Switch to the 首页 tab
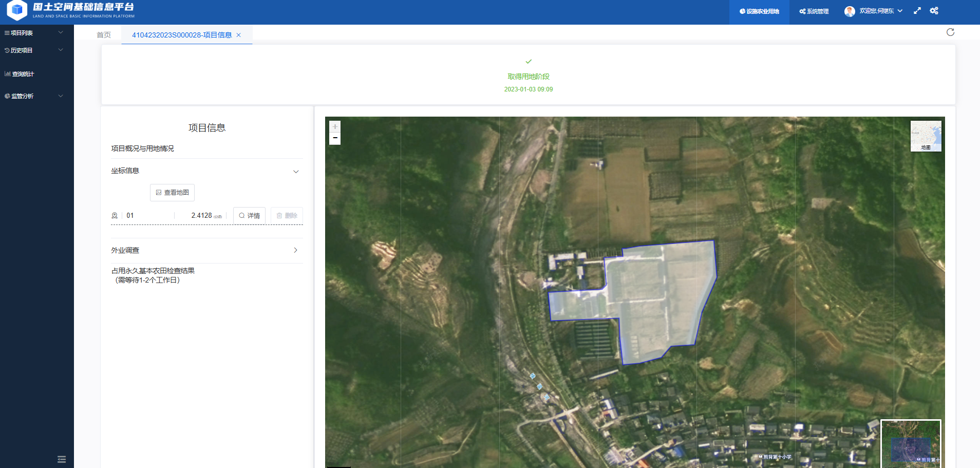The width and height of the screenshot is (980, 468). tap(104, 35)
